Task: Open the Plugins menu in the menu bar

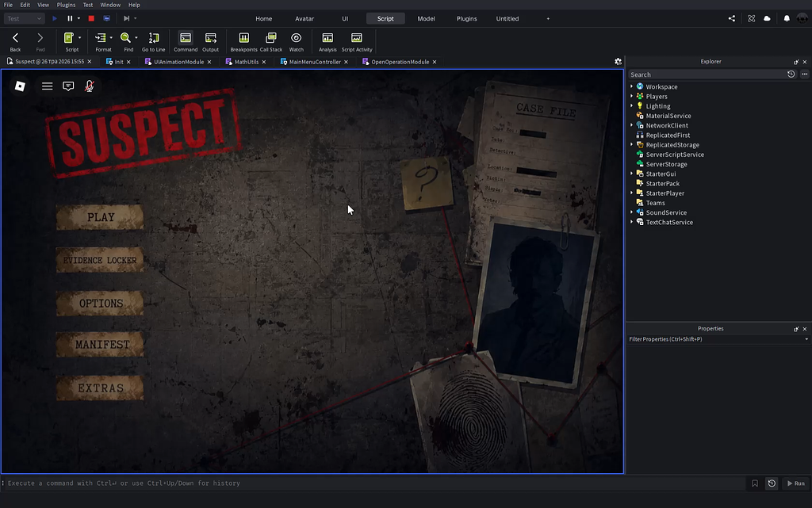Action: pos(66,5)
